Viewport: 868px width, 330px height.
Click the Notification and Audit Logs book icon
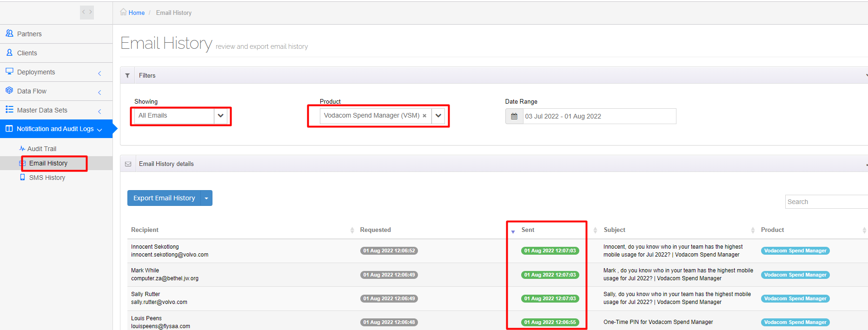pos(9,129)
